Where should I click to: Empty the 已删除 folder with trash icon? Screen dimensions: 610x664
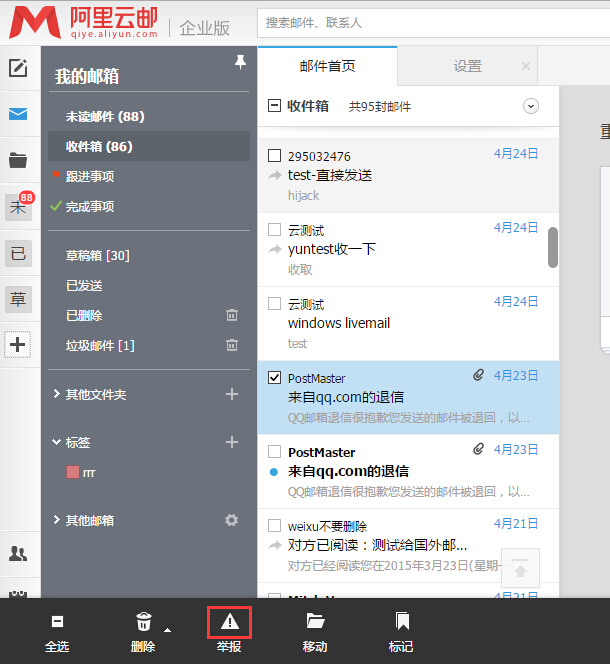(x=232, y=315)
